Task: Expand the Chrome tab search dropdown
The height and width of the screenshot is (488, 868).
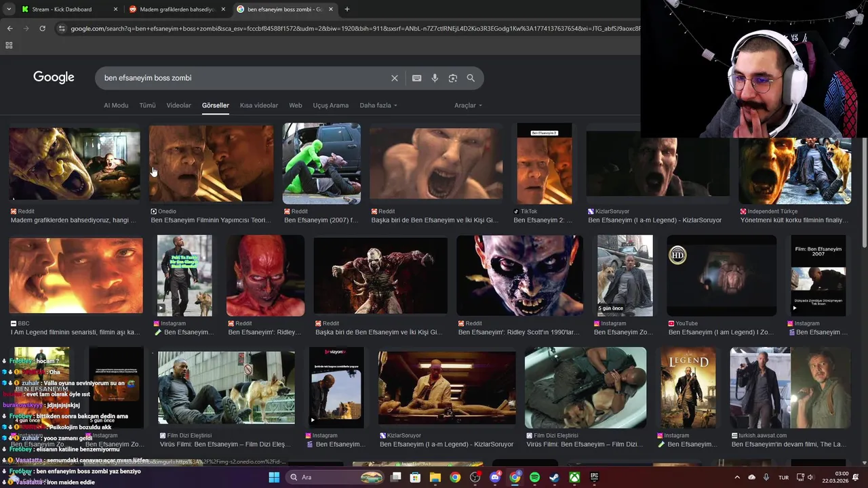Action: click(9, 9)
